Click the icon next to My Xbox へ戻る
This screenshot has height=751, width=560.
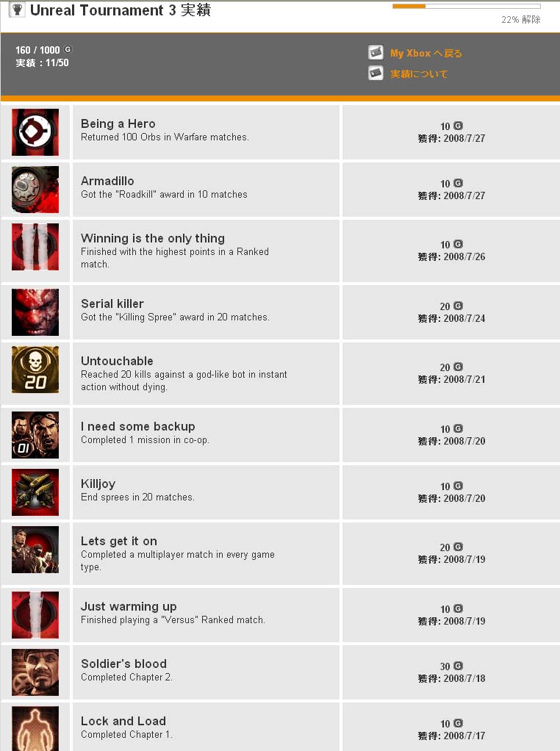coord(376,52)
